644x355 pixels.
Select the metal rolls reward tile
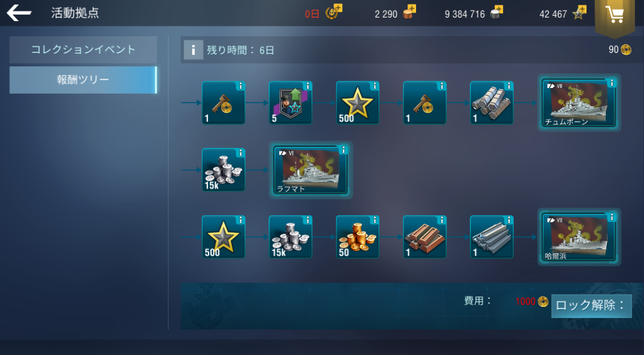click(x=492, y=102)
